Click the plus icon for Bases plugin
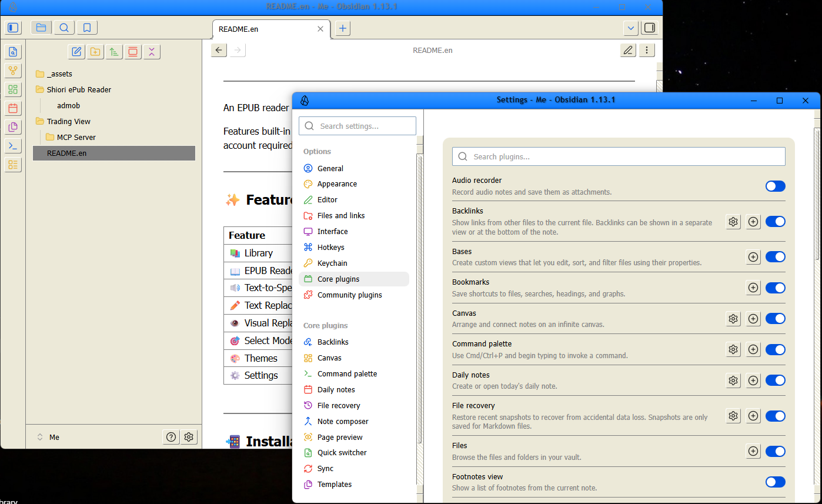The image size is (822, 504). [753, 256]
